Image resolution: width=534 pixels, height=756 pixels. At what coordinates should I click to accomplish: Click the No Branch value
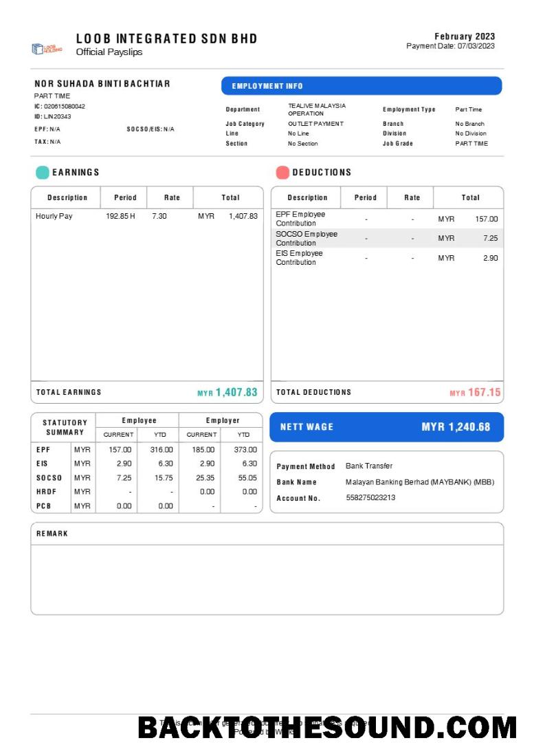(x=470, y=124)
